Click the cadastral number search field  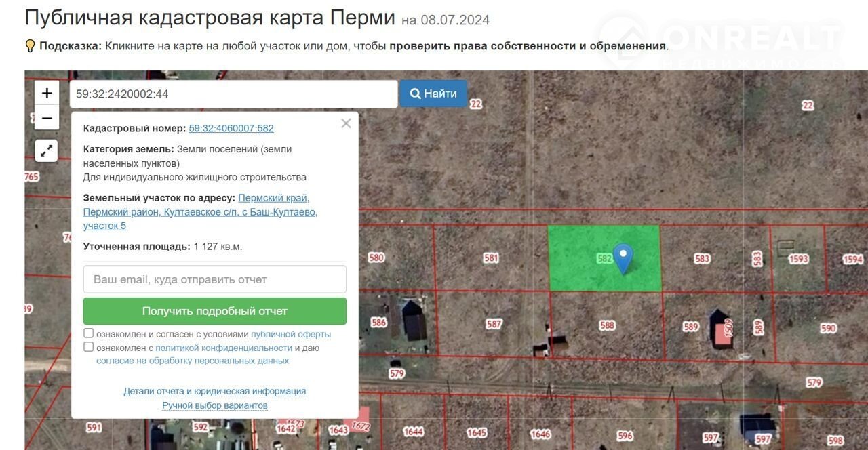pos(233,94)
